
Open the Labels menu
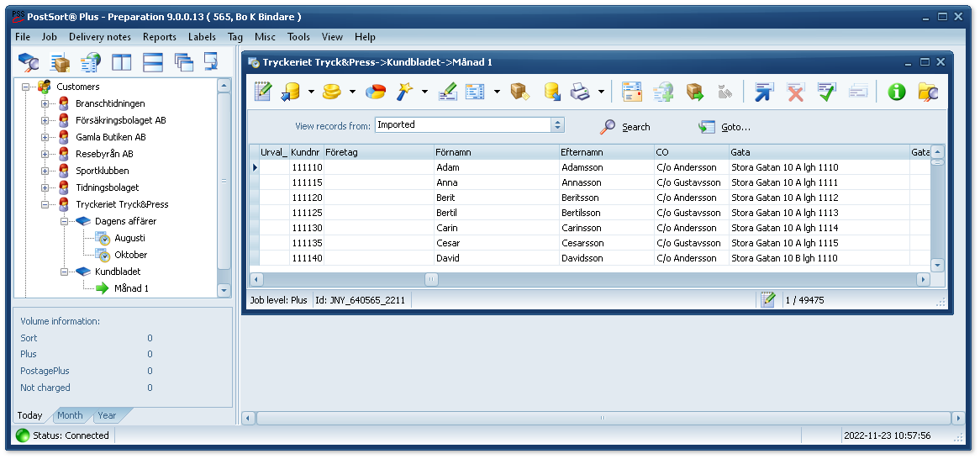(202, 37)
